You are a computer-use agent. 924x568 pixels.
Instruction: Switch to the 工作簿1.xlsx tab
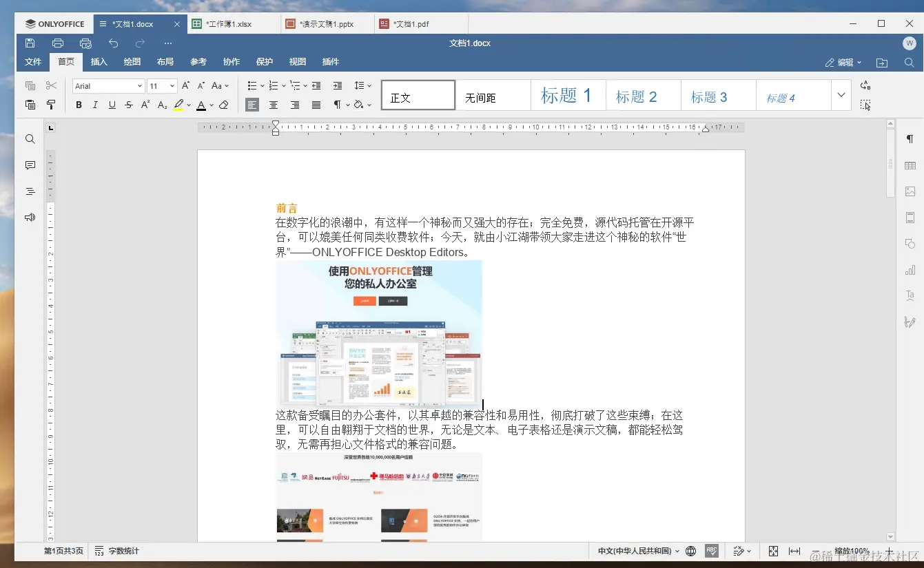[x=234, y=24]
